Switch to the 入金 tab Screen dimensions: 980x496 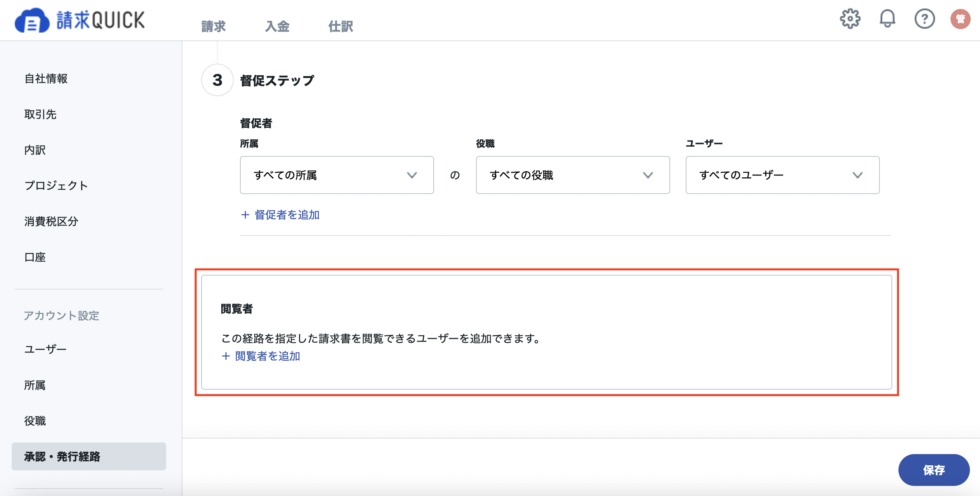click(277, 26)
